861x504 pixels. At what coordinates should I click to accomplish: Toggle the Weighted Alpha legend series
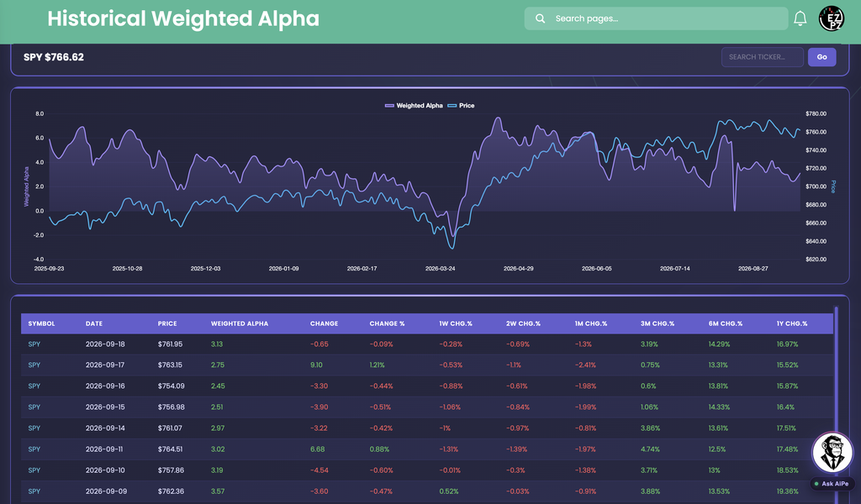(414, 105)
